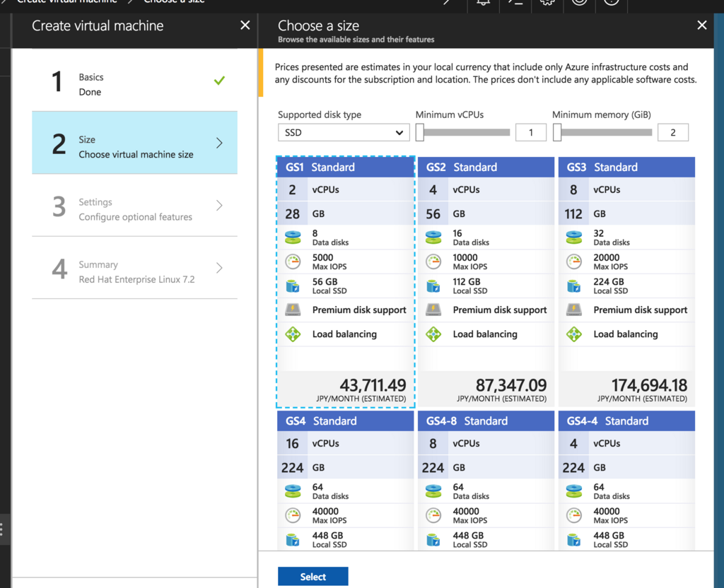Click the Minimum vCPUs slider handle
This screenshot has height=588, width=724.
pos(420,132)
